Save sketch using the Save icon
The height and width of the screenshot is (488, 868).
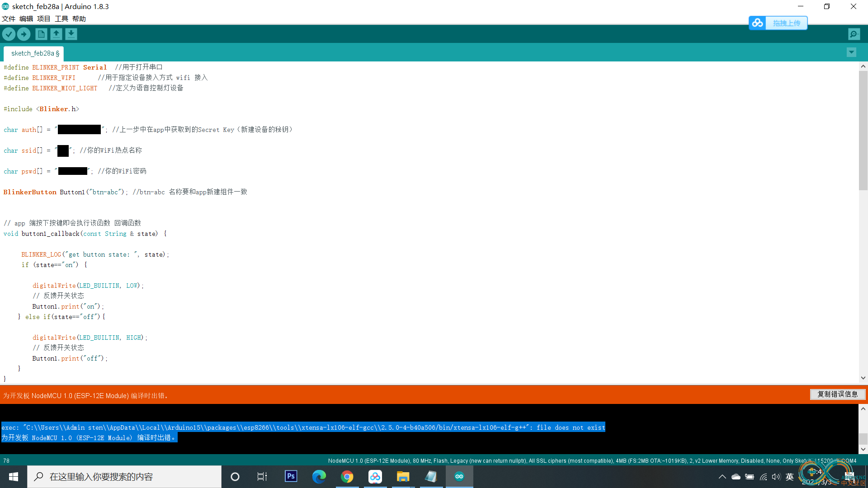pyautogui.click(x=71, y=34)
